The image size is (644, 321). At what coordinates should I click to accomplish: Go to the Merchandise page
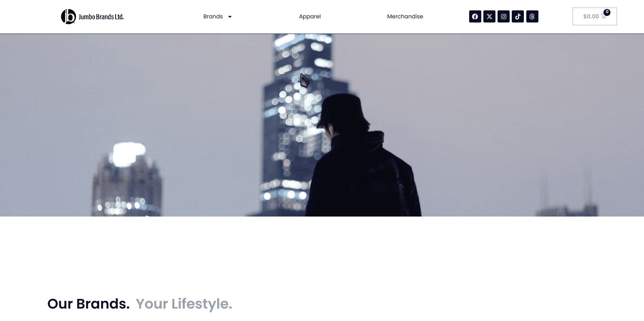point(405,17)
